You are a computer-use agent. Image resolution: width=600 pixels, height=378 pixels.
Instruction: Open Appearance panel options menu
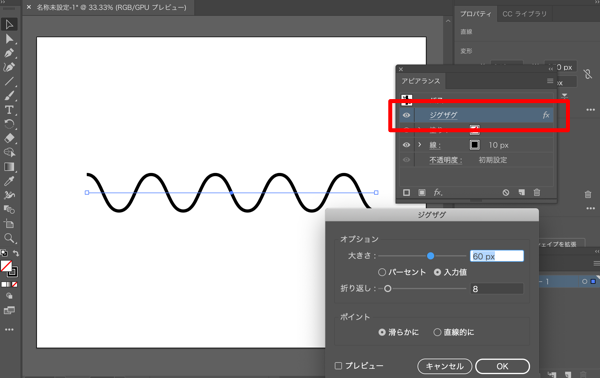[x=550, y=81]
